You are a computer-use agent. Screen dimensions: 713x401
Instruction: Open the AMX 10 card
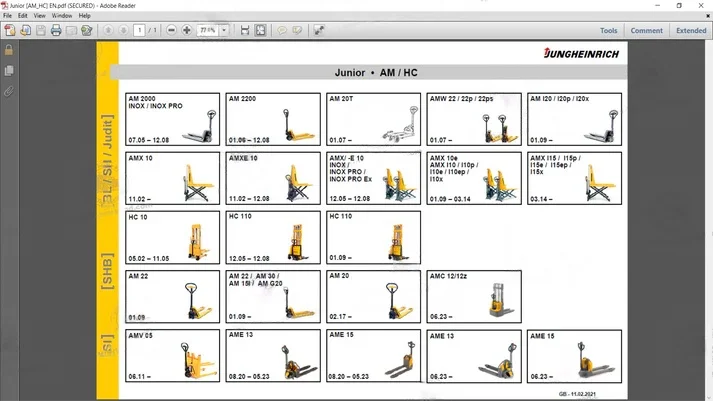point(172,178)
